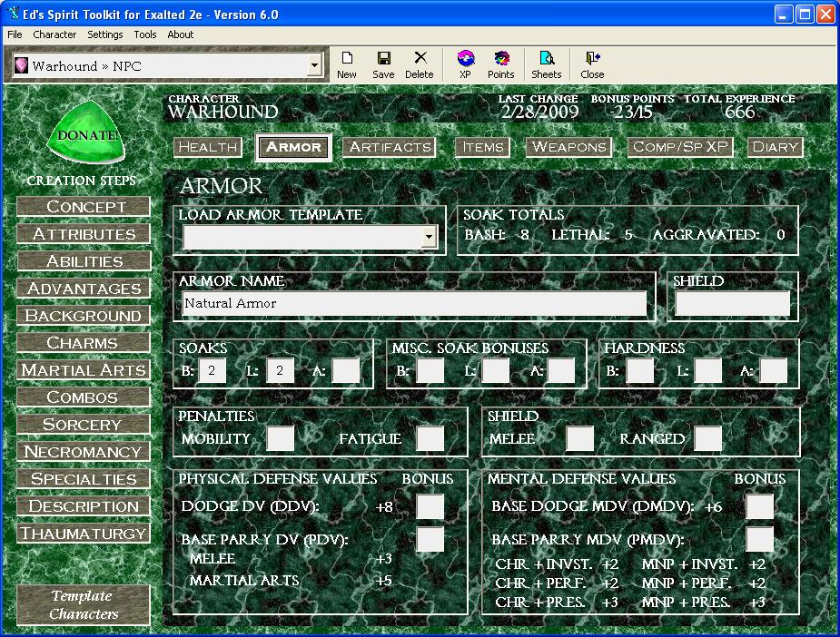Screen dimensions: 840x637
Task: Click the Hardness B field
Action: pyautogui.click(x=640, y=370)
